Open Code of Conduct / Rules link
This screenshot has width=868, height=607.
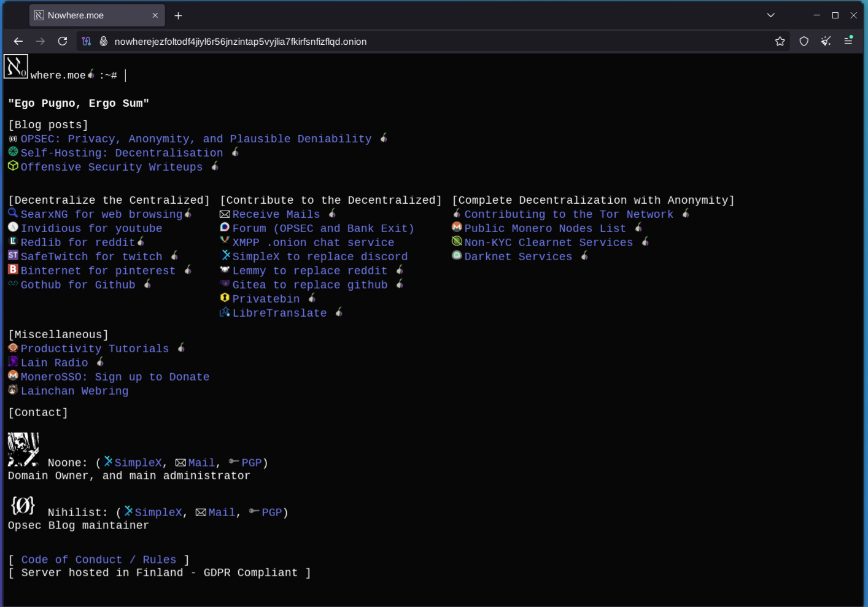click(99, 560)
